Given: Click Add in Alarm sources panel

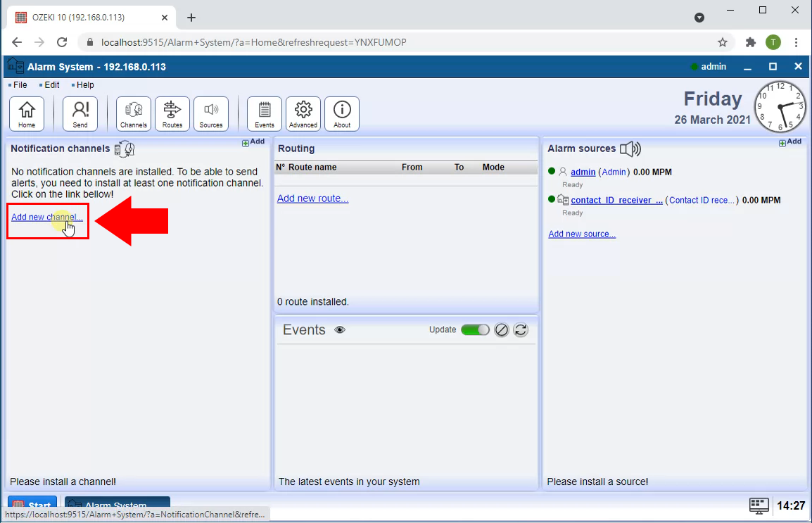Looking at the screenshot, I should pyautogui.click(x=790, y=142).
